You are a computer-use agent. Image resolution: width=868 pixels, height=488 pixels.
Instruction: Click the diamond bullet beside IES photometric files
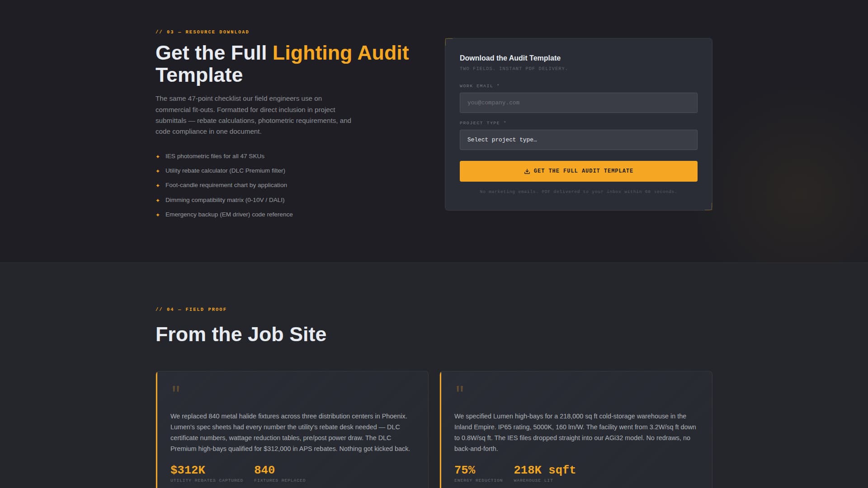pyautogui.click(x=157, y=156)
